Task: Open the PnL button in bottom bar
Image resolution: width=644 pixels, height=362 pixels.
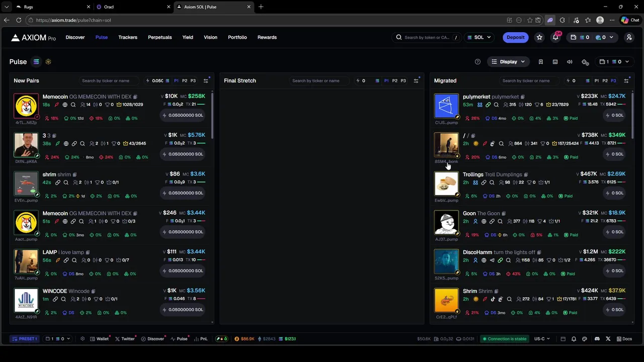Action: (201, 339)
